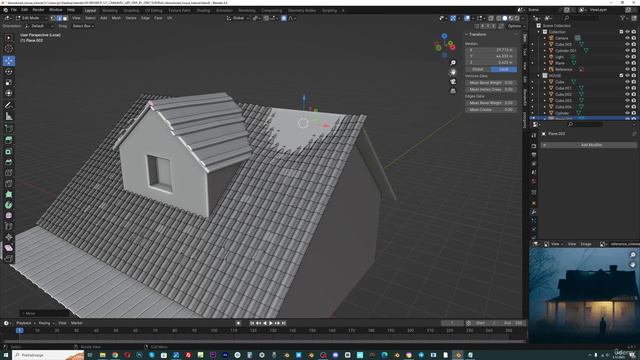Hide the Reference object with eye icon
The height and width of the screenshot is (360, 640).
click(627, 69)
